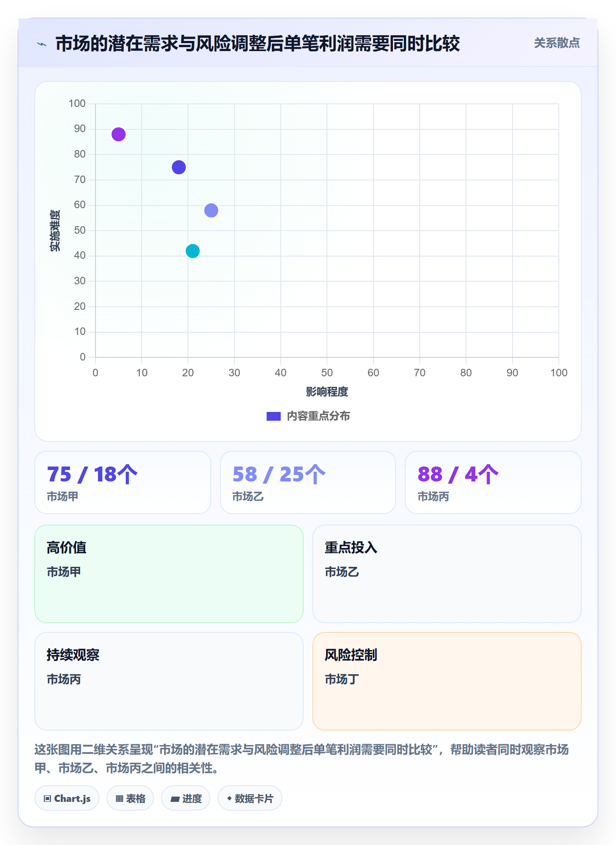Select the 高价值 quadrant card
Screen dimensions: 616x845
pos(169,574)
